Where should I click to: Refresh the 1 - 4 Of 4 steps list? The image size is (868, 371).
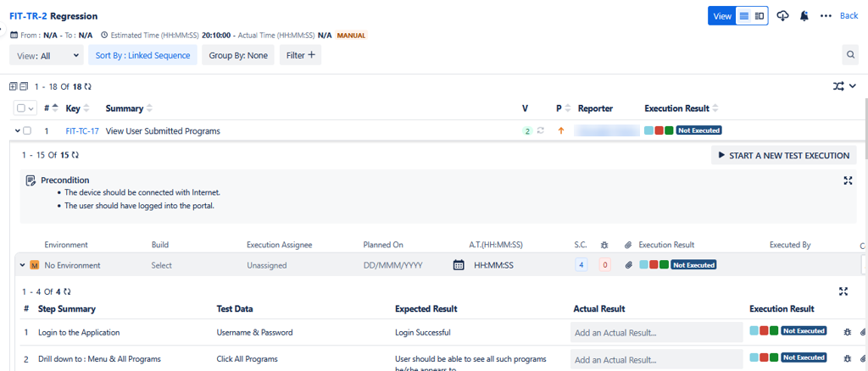[68, 291]
